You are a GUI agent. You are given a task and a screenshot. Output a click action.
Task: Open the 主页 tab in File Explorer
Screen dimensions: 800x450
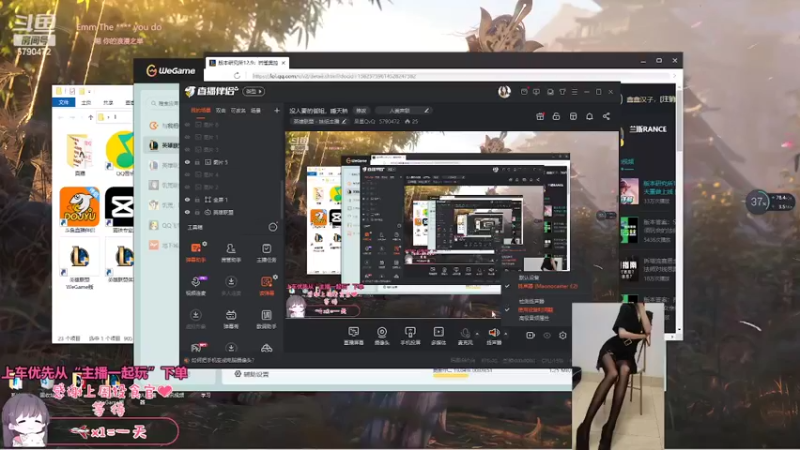[86, 103]
